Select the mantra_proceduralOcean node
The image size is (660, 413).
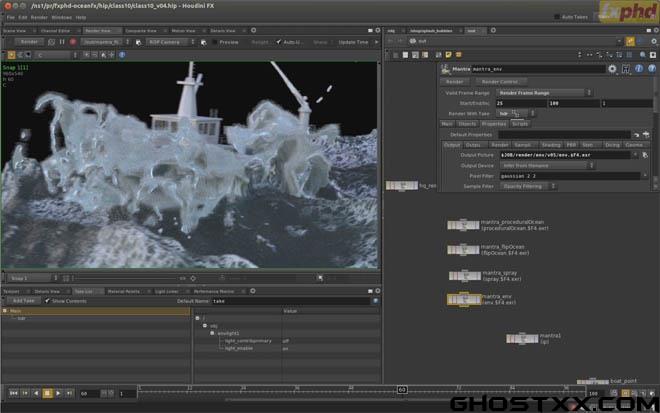463,225
